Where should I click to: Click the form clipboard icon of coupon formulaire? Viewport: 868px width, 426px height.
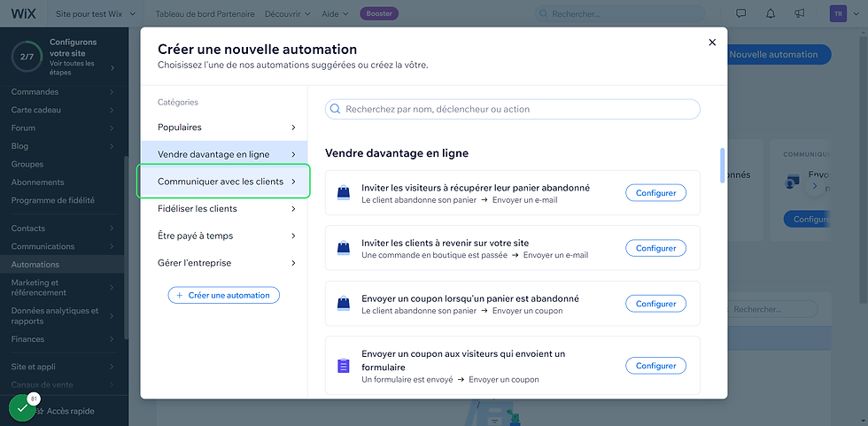click(x=344, y=366)
